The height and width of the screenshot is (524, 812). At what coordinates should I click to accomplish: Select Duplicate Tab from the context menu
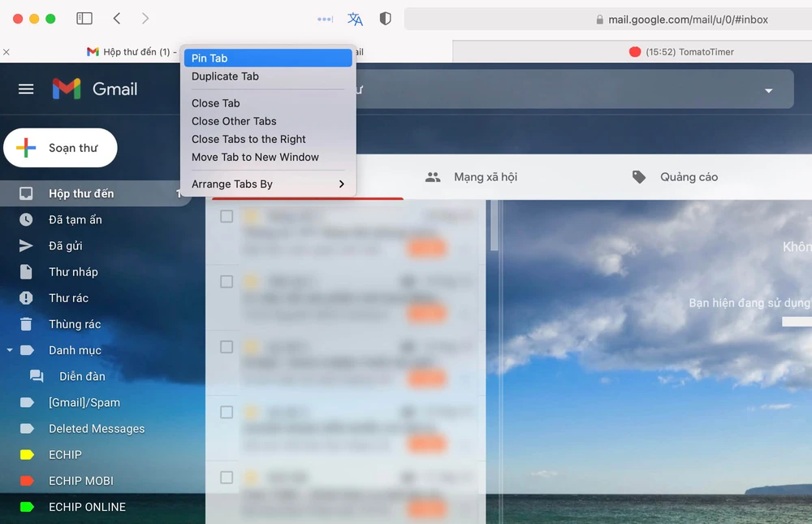225,76
